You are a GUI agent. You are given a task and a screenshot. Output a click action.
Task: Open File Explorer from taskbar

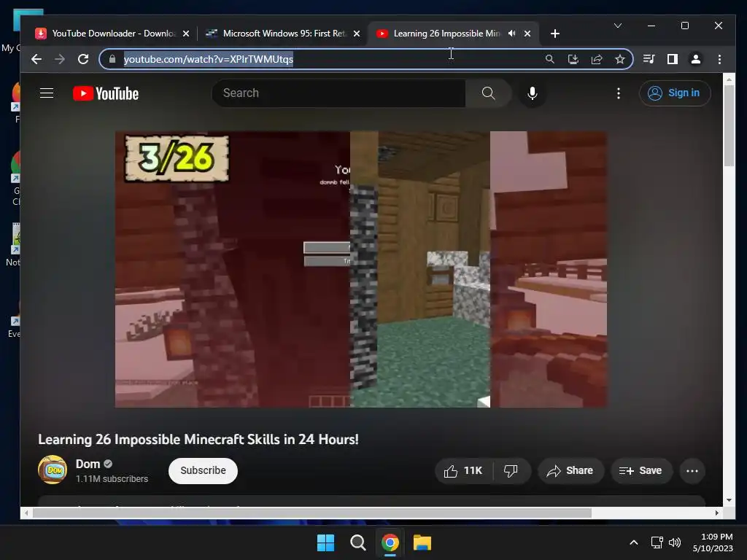[x=422, y=542]
